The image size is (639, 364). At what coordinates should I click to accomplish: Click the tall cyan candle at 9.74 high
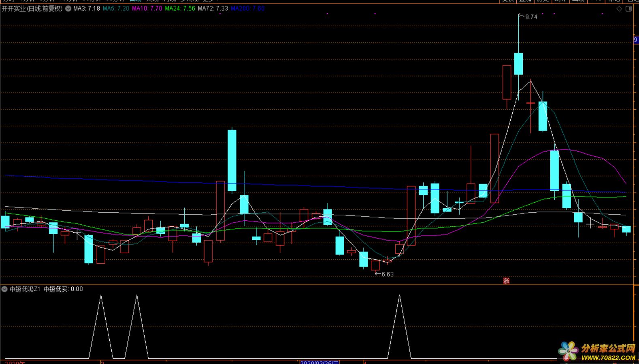(518, 64)
